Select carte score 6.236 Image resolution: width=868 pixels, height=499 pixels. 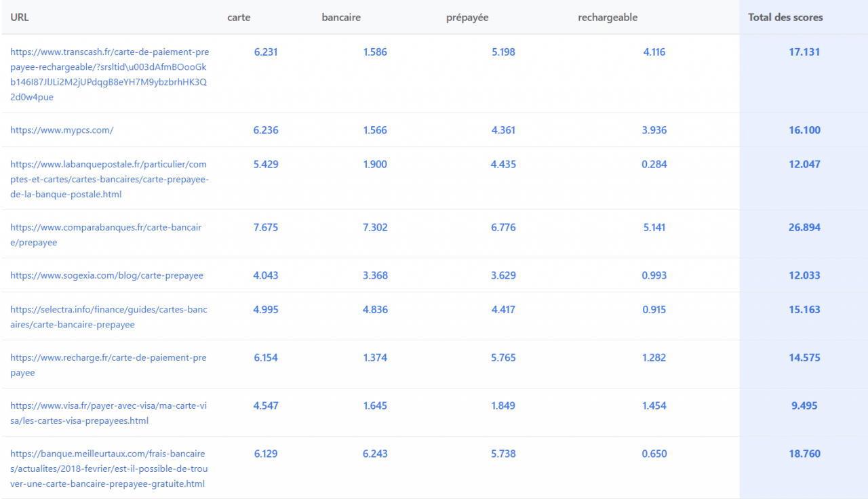[266, 130]
